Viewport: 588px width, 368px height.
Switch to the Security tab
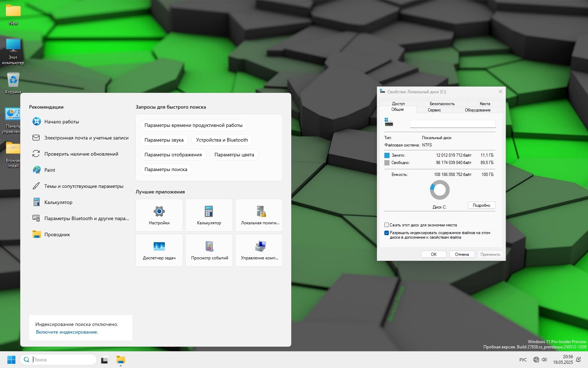pyautogui.click(x=442, y=104)
